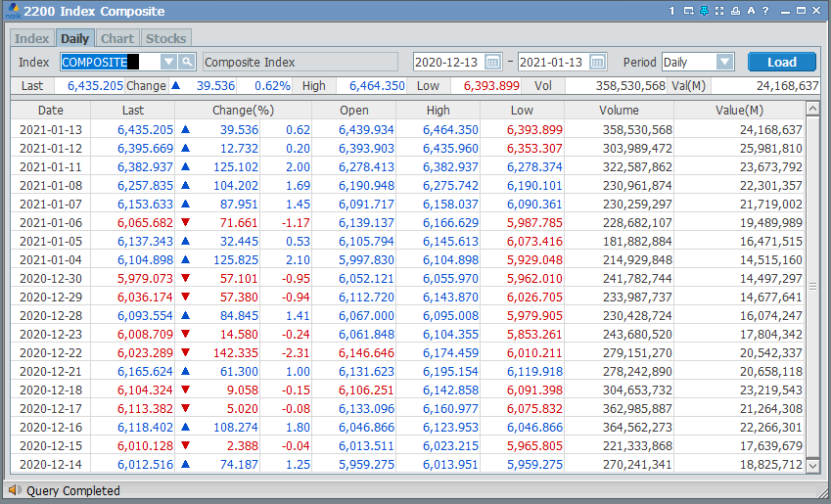
Task: Open the start date calendar picker
Action: [x=493, y=62]
